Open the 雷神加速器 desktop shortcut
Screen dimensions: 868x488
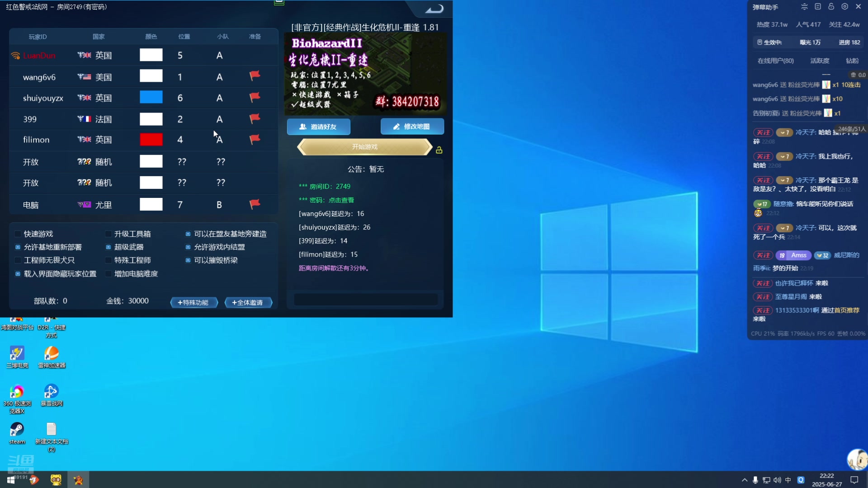point(52,357)
